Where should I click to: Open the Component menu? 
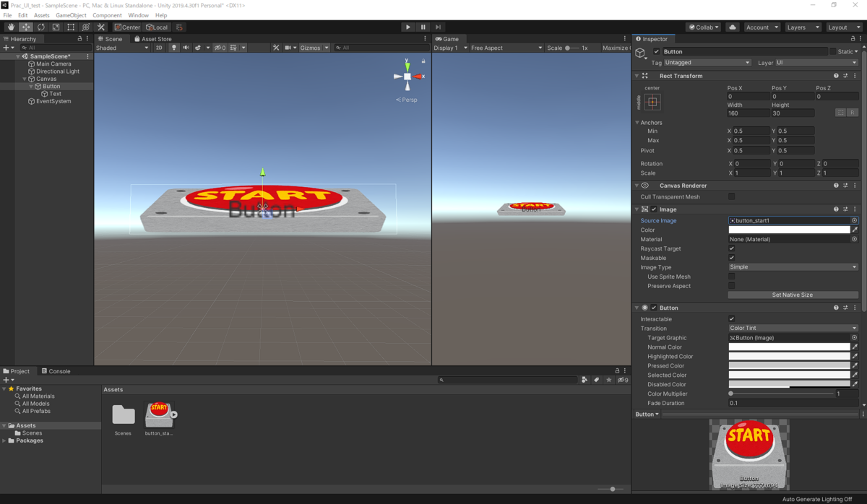click(x=107, y=15)
